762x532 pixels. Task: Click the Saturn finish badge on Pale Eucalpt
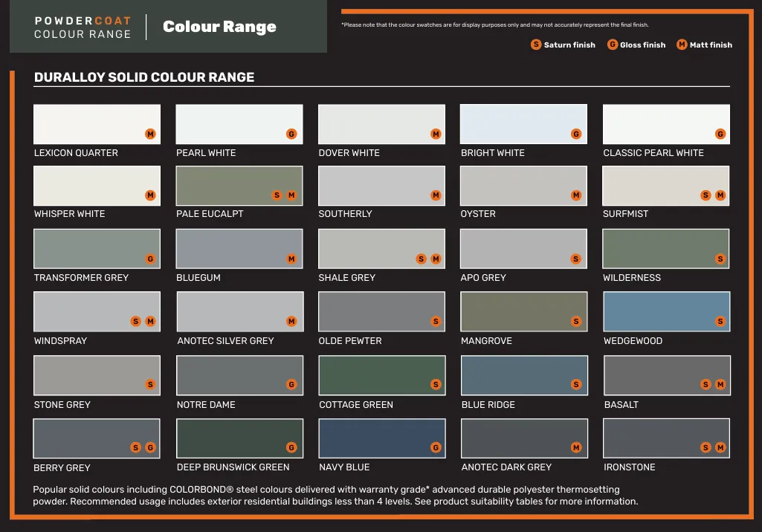[x=277, y=195]
